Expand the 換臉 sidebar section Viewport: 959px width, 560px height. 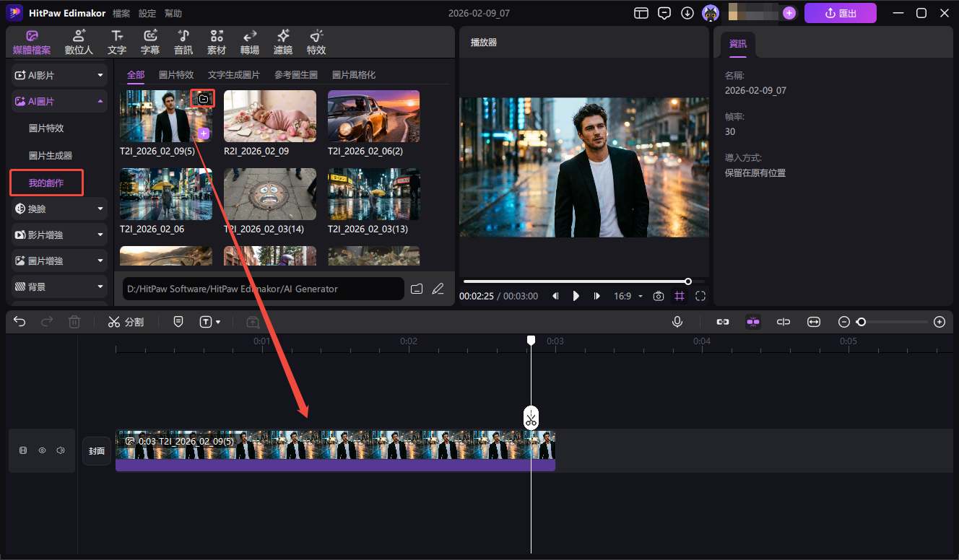58,209
